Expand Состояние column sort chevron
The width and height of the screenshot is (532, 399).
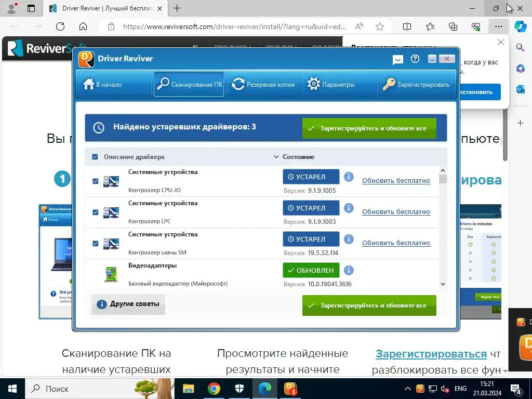(x=276, y=157)
